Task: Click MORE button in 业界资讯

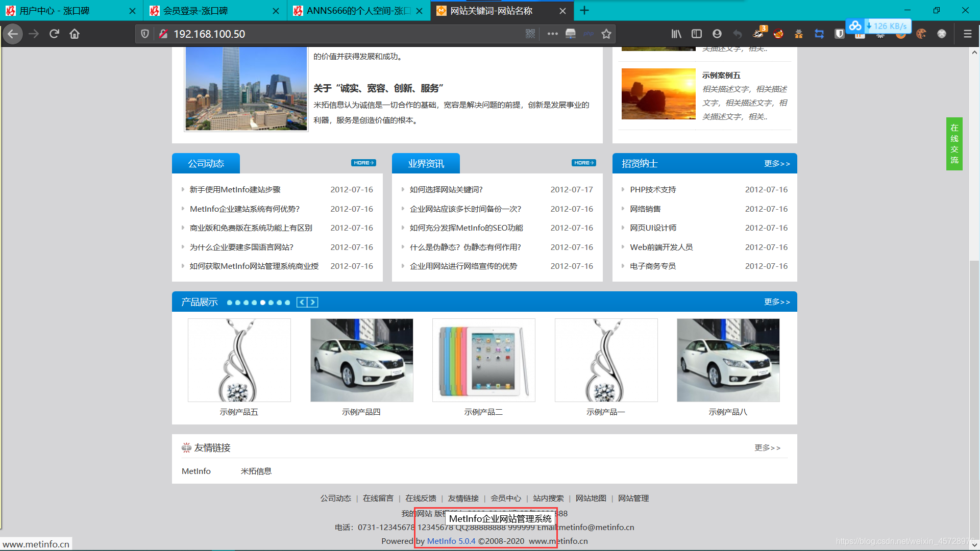Action: click(x=583, y=163)
